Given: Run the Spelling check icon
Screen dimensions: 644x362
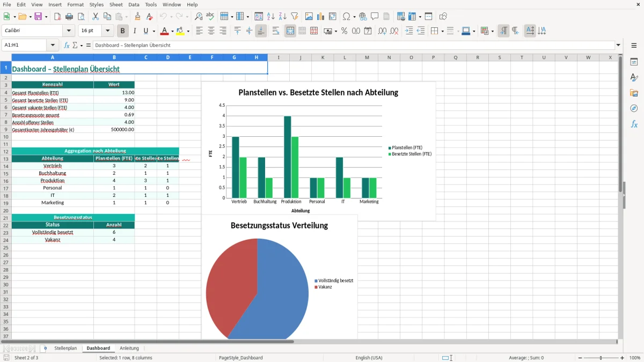Looking at the screenshot, I should coord(210,17).
